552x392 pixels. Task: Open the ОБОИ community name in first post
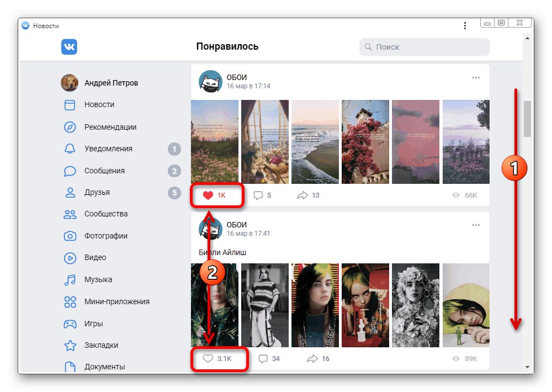click(x=237, y=77)
